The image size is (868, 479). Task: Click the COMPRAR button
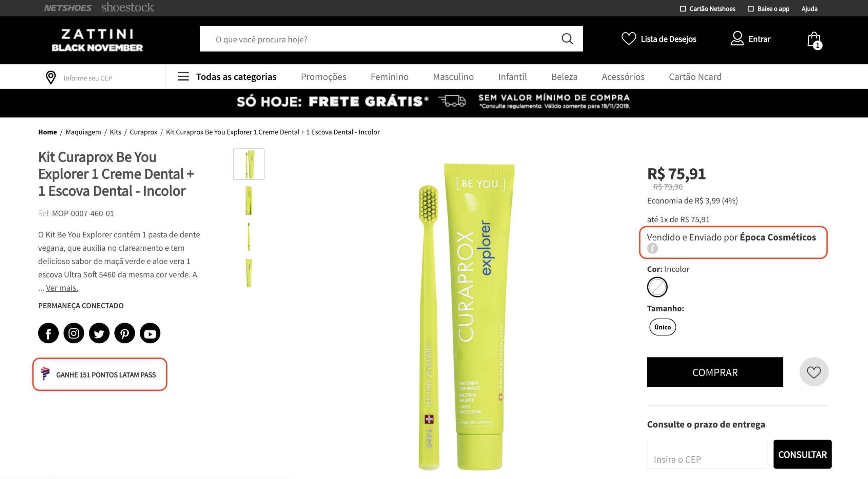coord(715,372)
